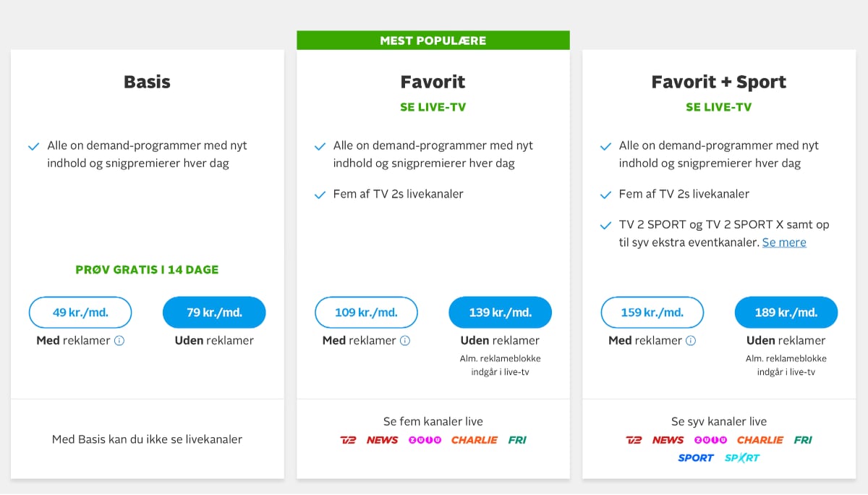
Task: Click the Favorit plan heading
Action: point(433,82)
